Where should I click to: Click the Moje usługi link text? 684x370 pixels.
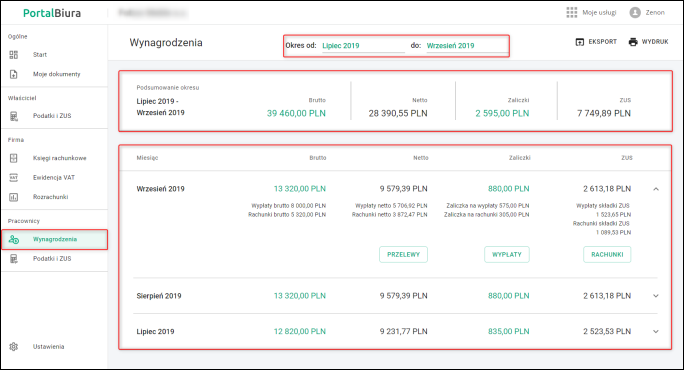click(599, 13)
